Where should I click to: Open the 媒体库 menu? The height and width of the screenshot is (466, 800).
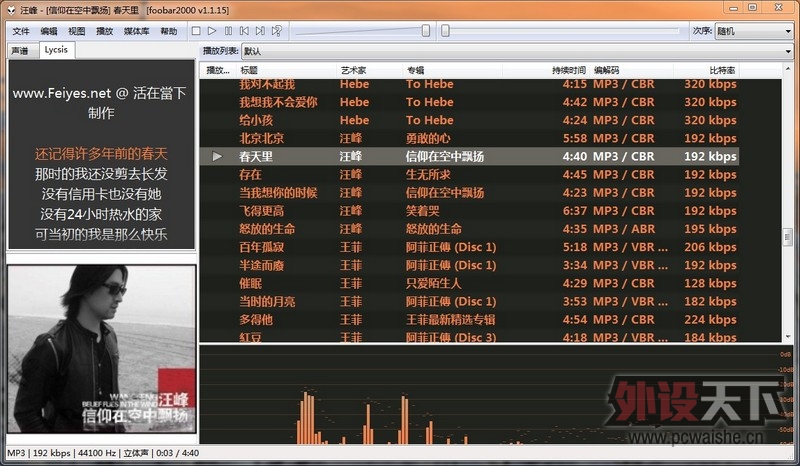[136, 31]
